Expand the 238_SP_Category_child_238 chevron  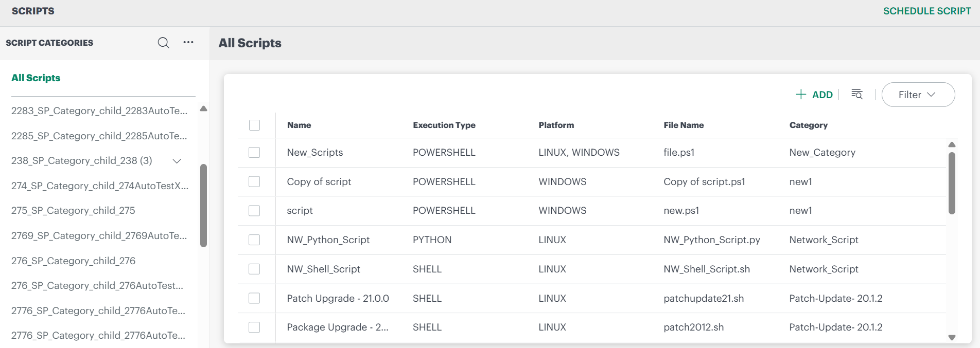pyautogui.click(x=177, y=161)
